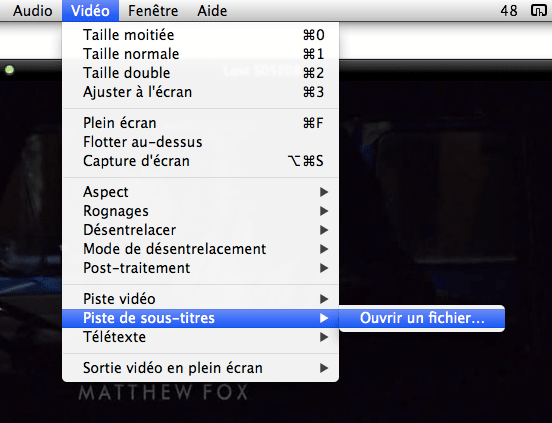Take a Capture d'écran
Image resolution: width=552 pixels, height=423 pixels.
(200, 161)
